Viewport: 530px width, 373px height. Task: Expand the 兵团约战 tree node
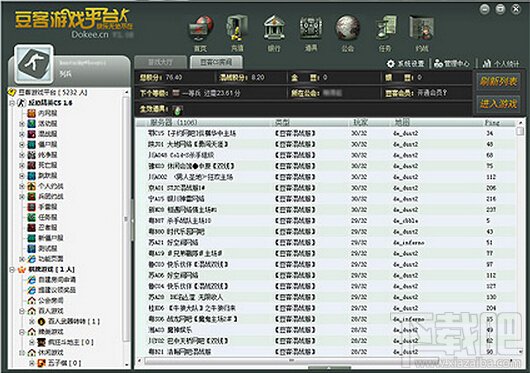coord(22,197)
